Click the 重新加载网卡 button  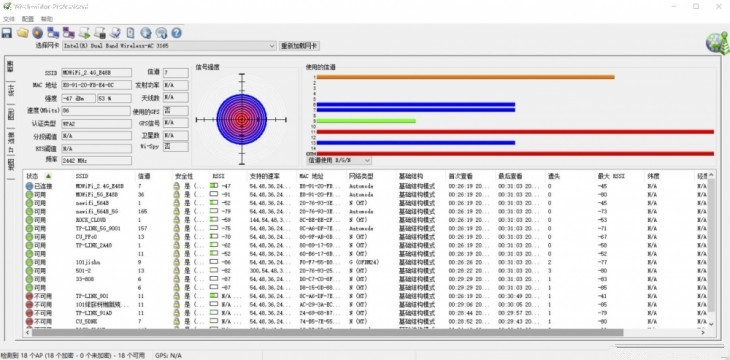[x=299, y=46]
